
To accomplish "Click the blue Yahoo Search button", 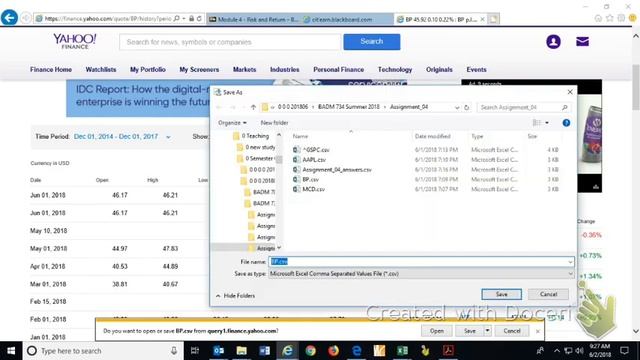I will point(372,42).
